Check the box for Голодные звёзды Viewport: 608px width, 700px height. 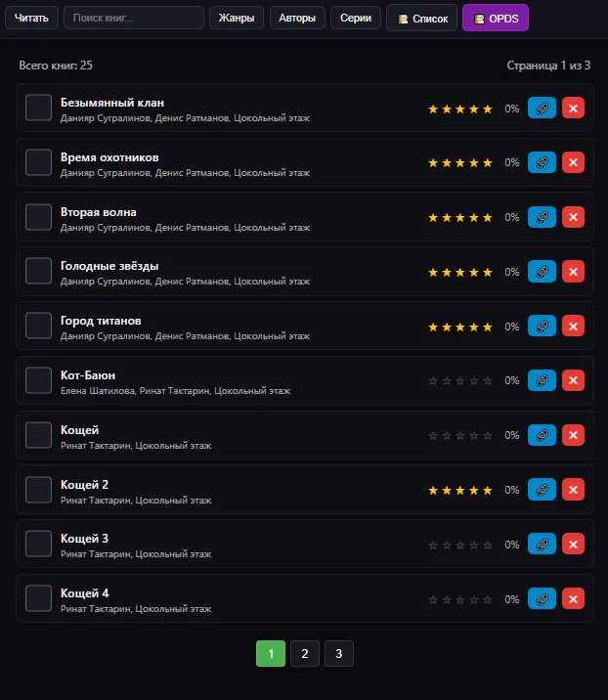(38, 271)
